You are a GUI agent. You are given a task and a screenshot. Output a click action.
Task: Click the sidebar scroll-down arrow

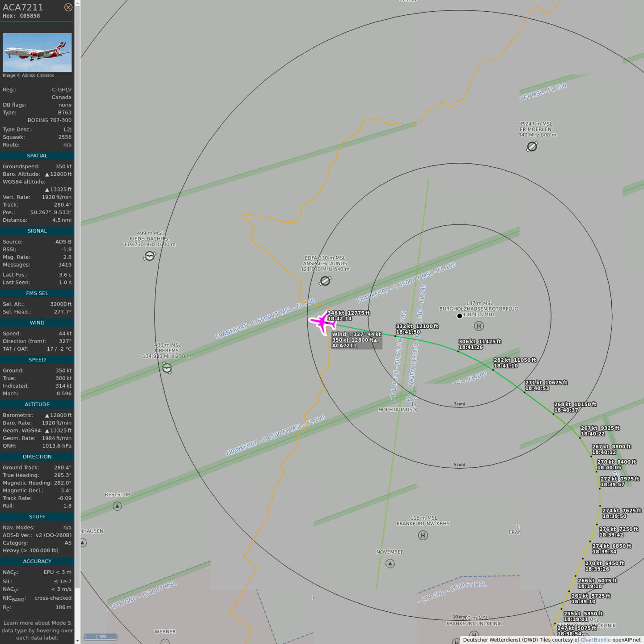(77, 640)
